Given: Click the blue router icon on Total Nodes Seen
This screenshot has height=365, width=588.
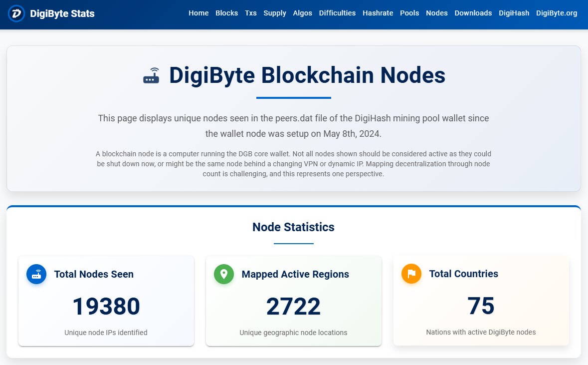Looking at the screenshot, I should click(x=36, y=274).
